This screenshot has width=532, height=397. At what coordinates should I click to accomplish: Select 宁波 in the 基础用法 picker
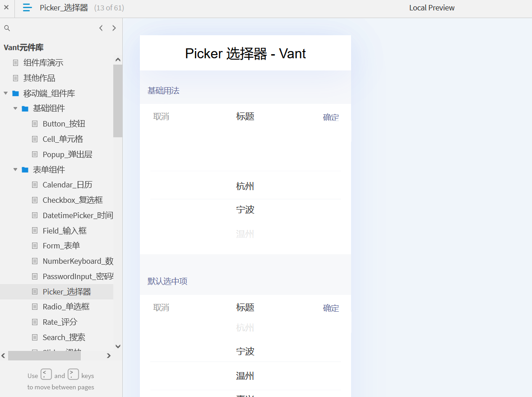[245, 210]
